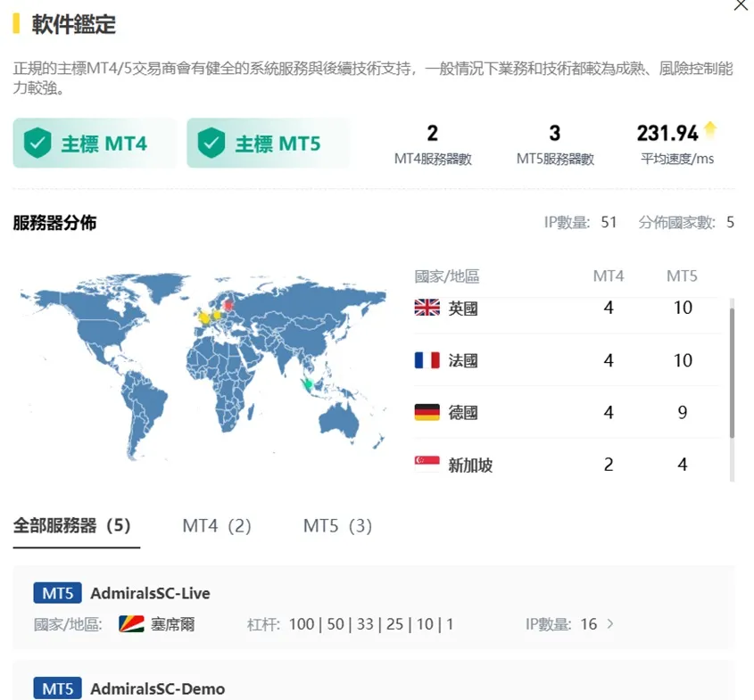
Task: Click the 服務器分佈 section heading
Action: click(54, 222)
